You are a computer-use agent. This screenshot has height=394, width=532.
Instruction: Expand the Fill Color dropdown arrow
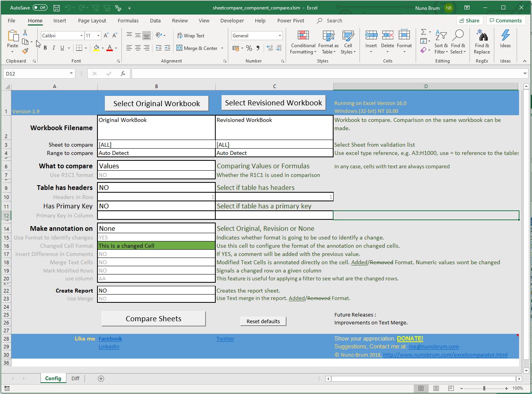103,48
